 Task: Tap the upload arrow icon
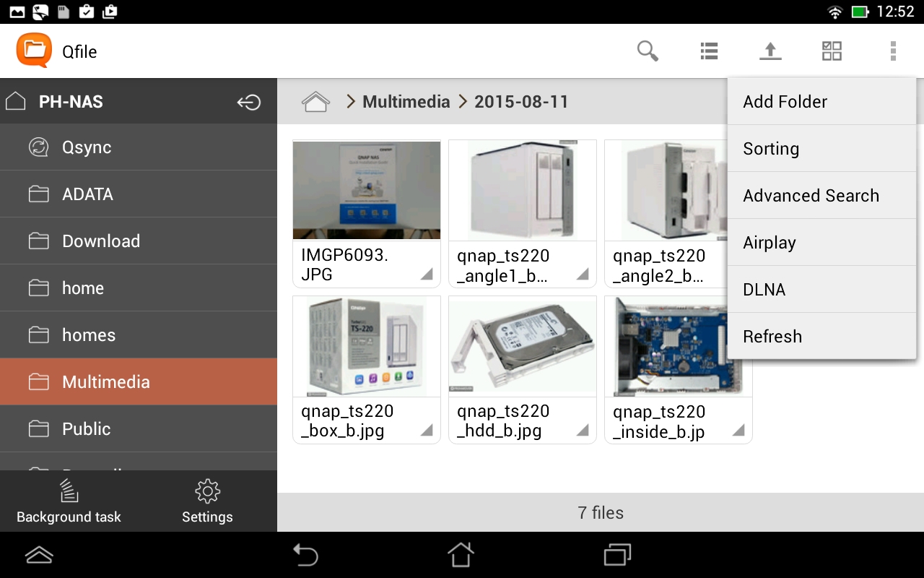tap(770, 51)
